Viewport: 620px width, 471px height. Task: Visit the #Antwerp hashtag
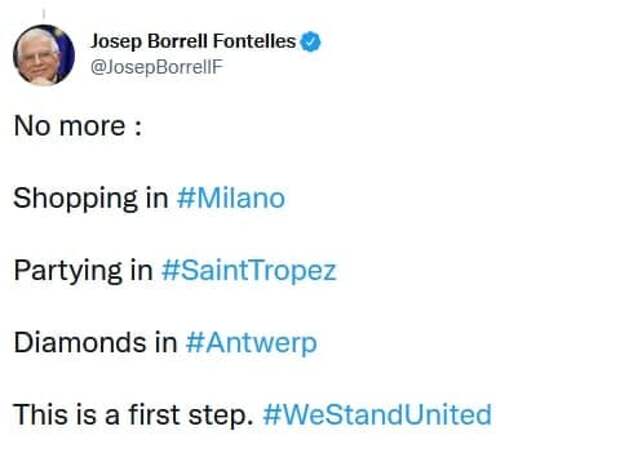coord(251,343)
